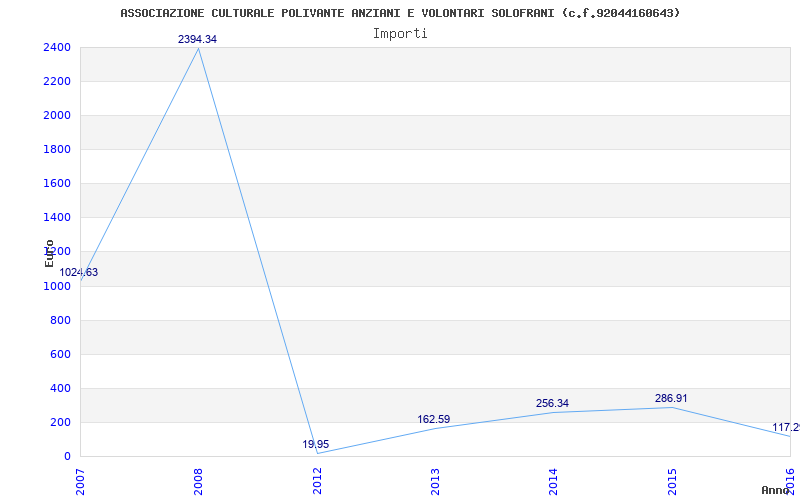The image size is (800, 500).
Task: Click the 2000 y-axis tick label
Action: tap(57, 116)
